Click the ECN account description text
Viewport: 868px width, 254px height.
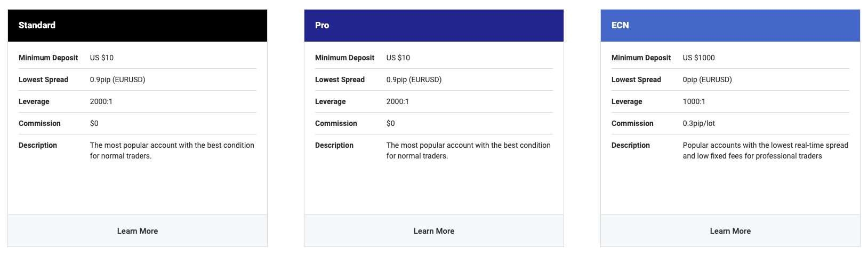click(766, 150)
